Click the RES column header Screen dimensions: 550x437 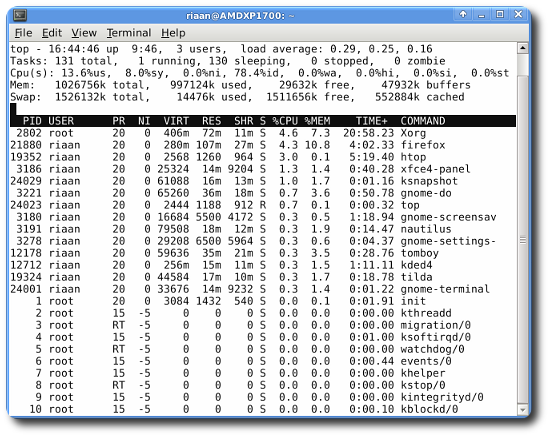tap(212, 121)
